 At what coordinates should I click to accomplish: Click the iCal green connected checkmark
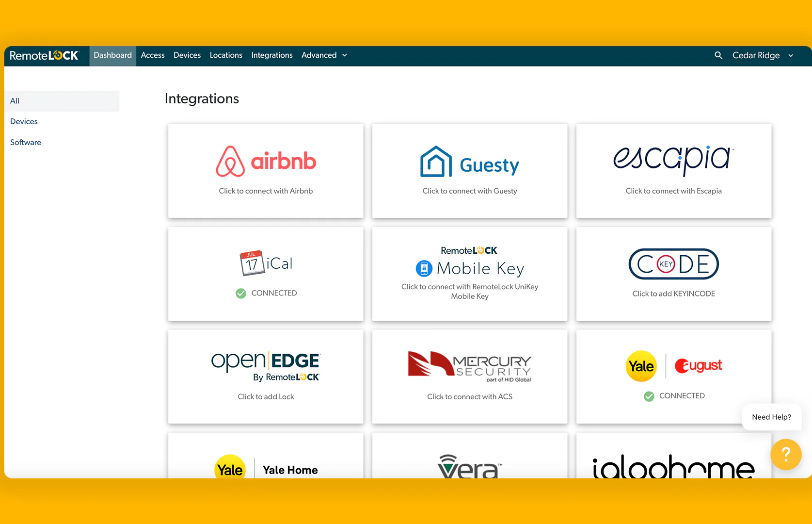(240, 293)
